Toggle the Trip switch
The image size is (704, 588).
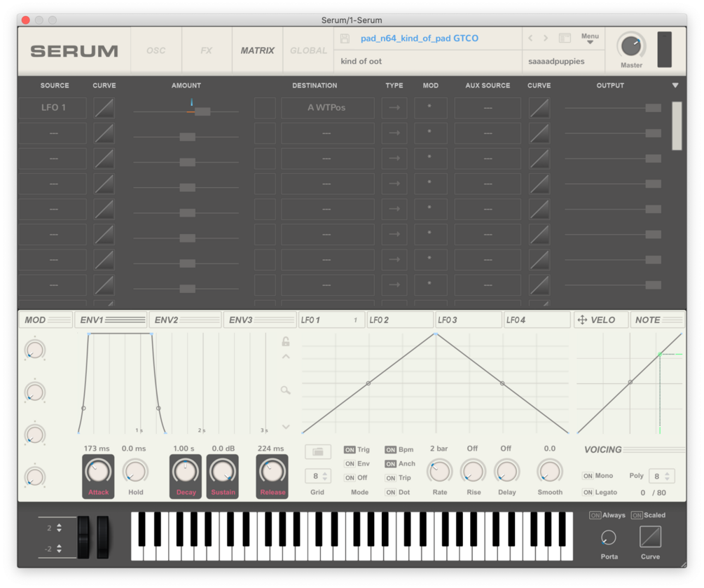tap(391, 478)
